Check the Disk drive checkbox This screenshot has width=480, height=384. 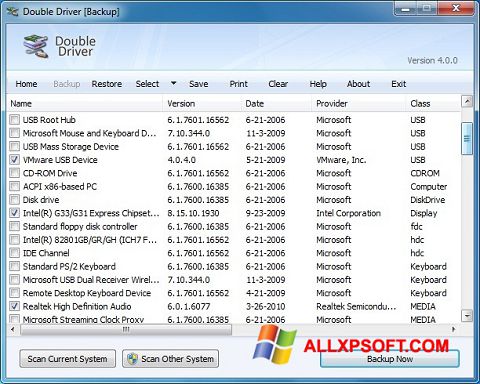pos(14,200)
